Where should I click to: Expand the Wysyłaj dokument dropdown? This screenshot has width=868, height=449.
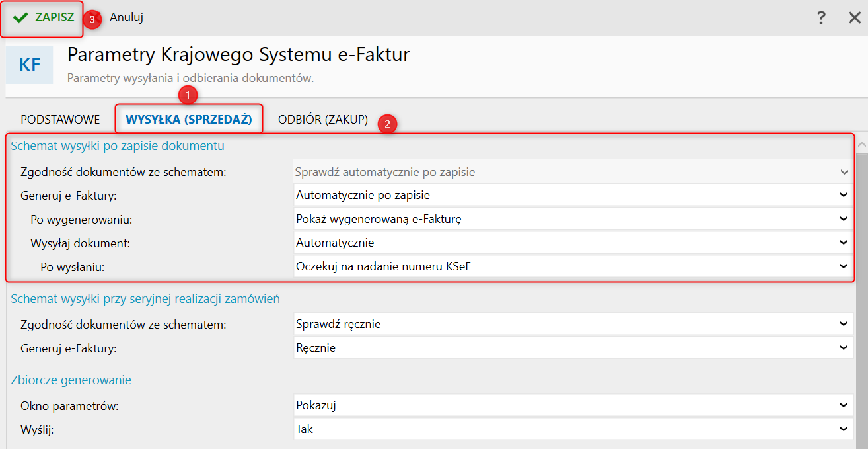pos(572,243)
